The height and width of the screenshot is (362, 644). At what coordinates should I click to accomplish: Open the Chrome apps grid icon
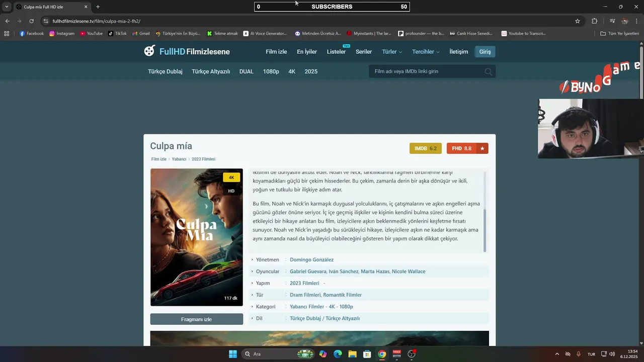(x=7, y=34)
